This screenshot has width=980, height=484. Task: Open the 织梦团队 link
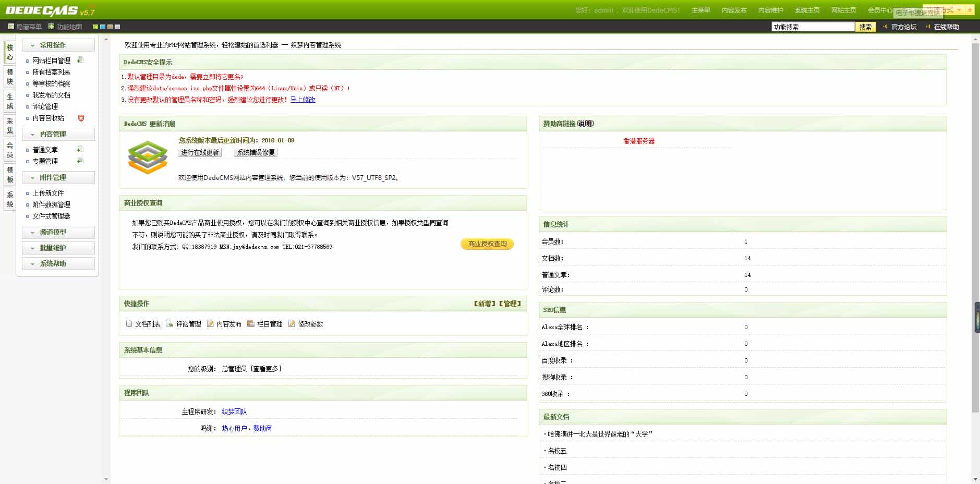click(234, 412)
